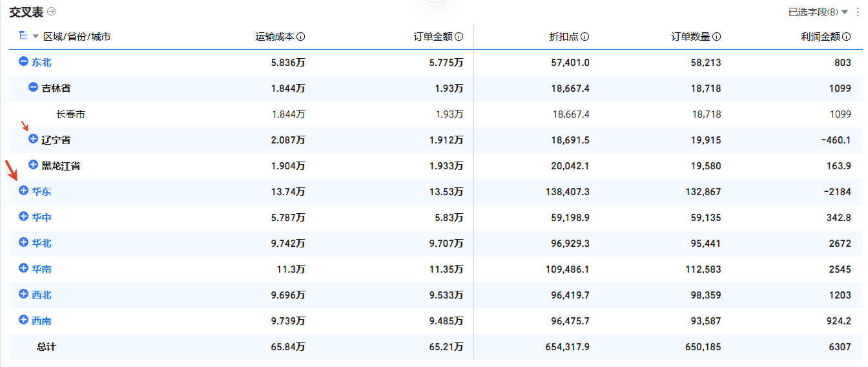Image resolution: width=868 pixels, height=367 pixels.
Task: Collapse the 东北 region row
Action: pyautogui.click(x=24, y=62)
